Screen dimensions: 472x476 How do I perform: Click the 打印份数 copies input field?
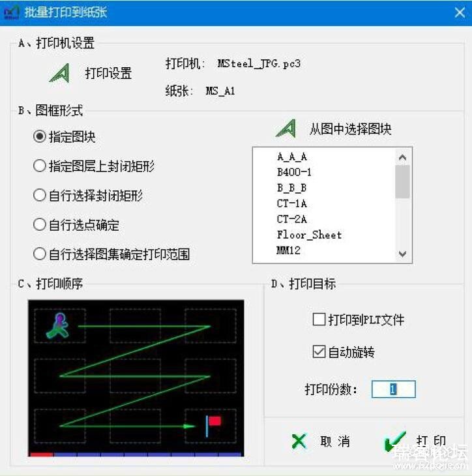(393, 389)
